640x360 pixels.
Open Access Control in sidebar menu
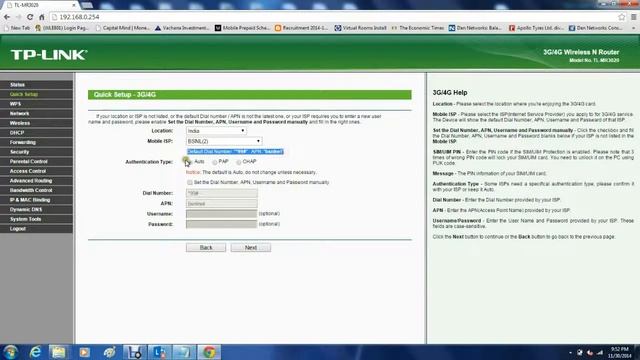pos(36,171)
